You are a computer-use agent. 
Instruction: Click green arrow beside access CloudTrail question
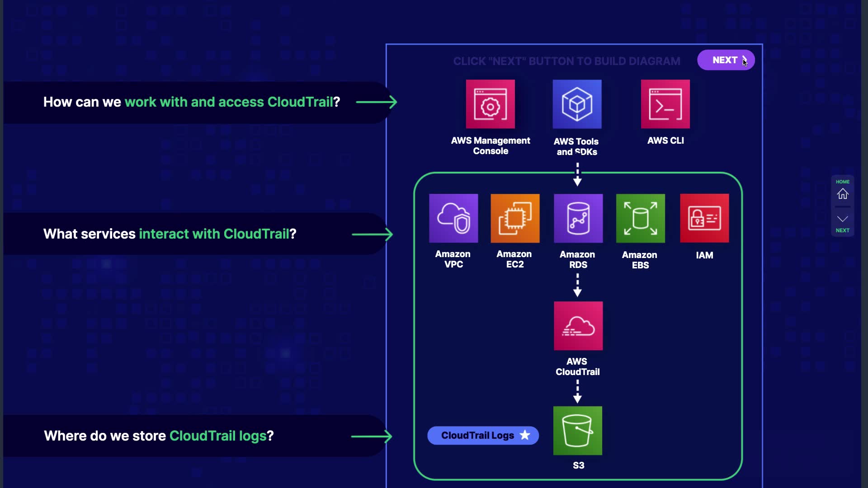point(376,102)
